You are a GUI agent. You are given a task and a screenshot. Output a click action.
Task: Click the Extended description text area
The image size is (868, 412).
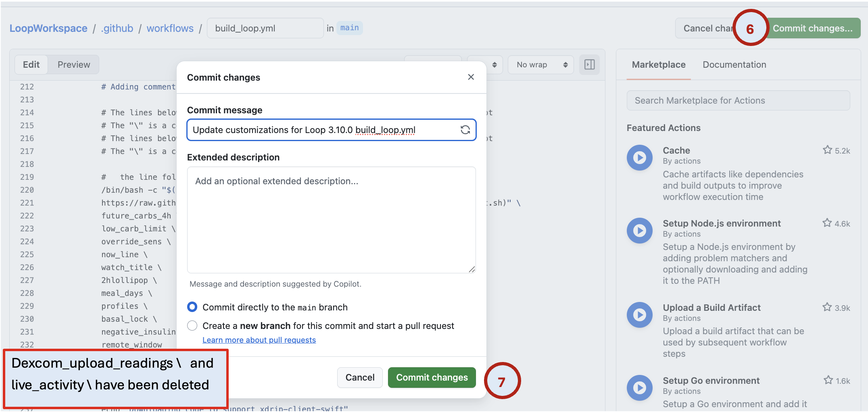tap(331, 220)
